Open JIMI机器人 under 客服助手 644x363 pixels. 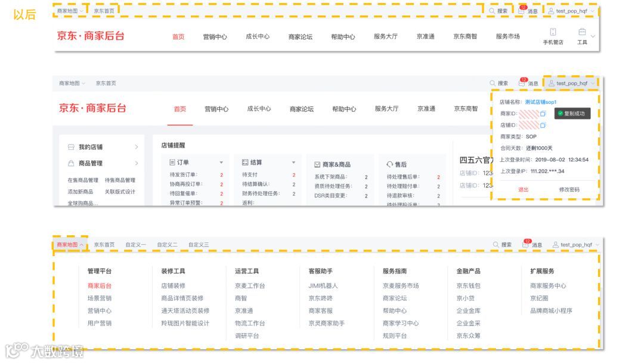point(323,286)
